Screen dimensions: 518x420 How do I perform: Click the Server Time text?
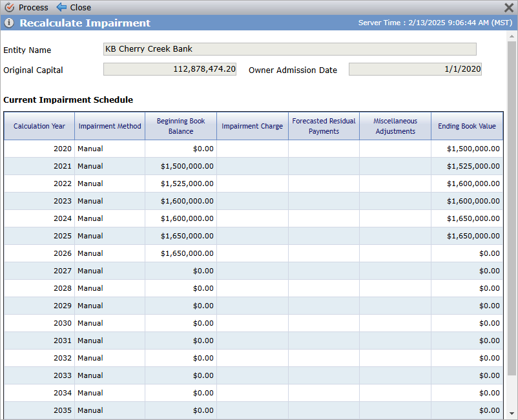coord(435,23)
